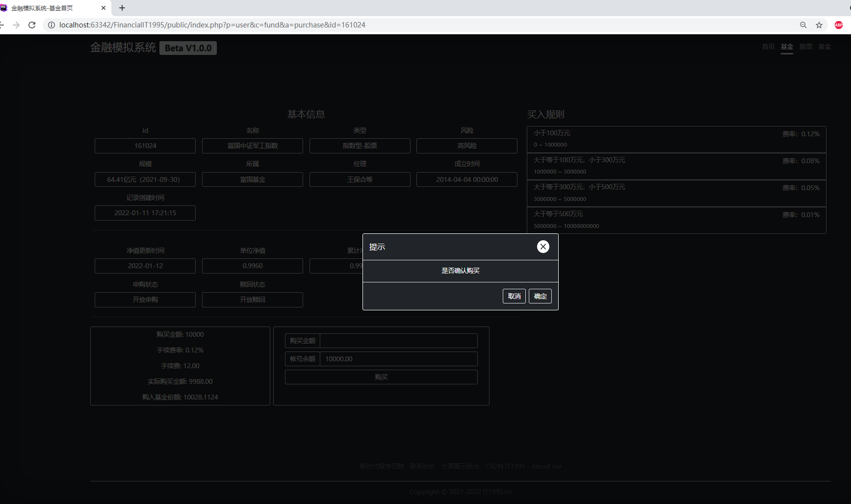The image size is (851, 504).
Task: Close the 提示 dialog with the X icon
Action: (543, 247)
